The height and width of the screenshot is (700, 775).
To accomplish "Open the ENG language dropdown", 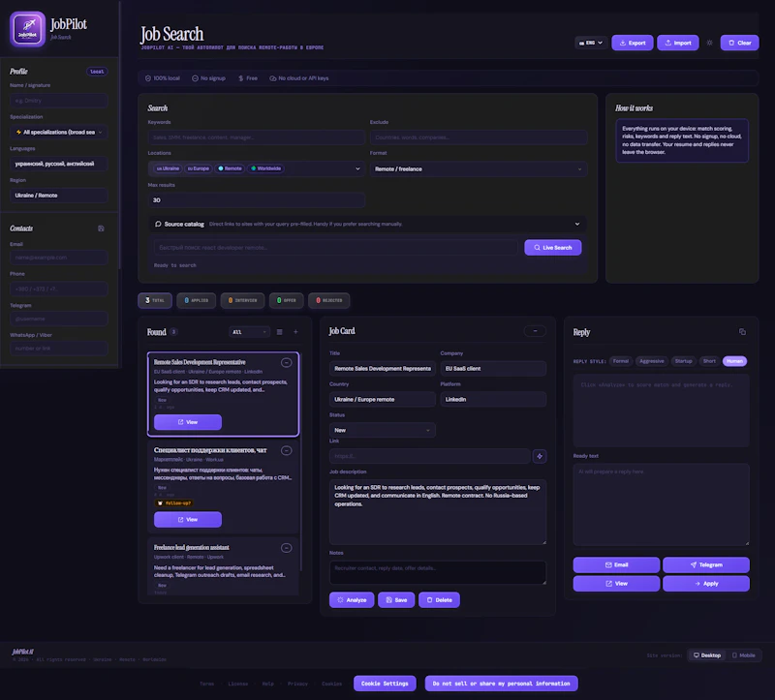I will pos(590,43).
